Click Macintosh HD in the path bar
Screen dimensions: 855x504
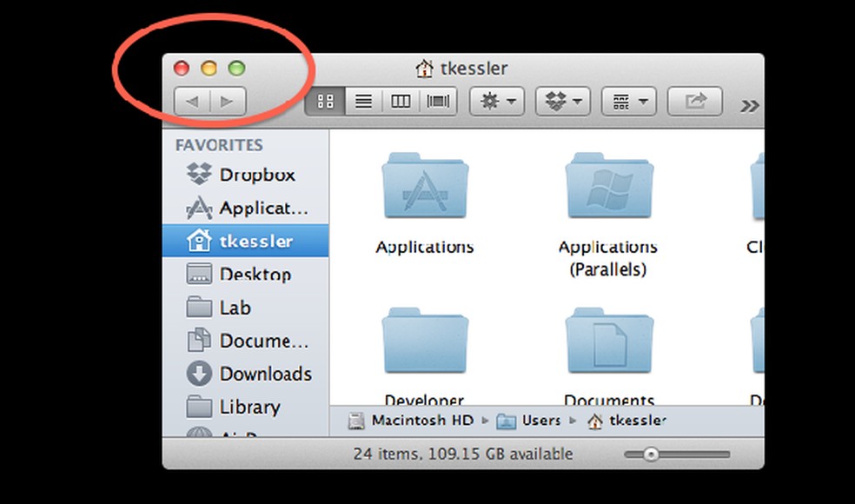coord(411,421)
